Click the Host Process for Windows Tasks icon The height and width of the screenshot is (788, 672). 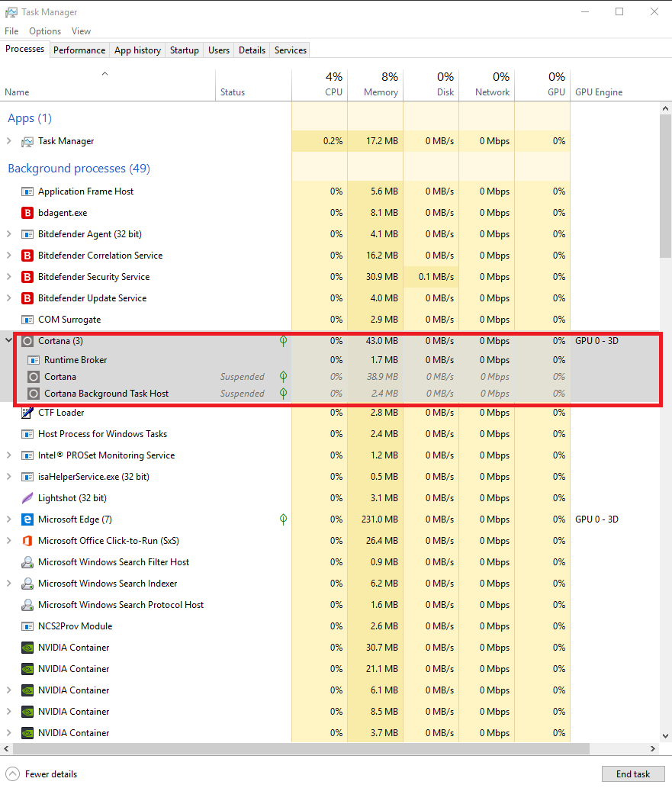click(27, 434)
